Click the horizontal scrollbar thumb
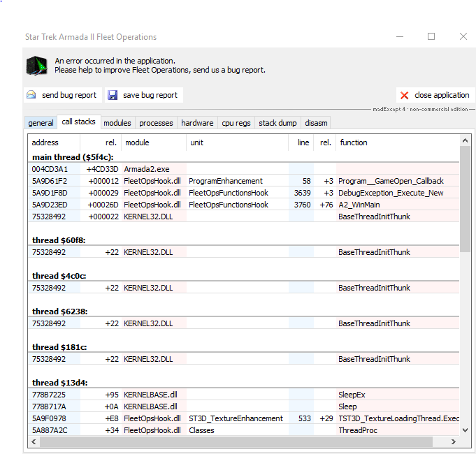The image size is (476, 454). click(236, 441)
